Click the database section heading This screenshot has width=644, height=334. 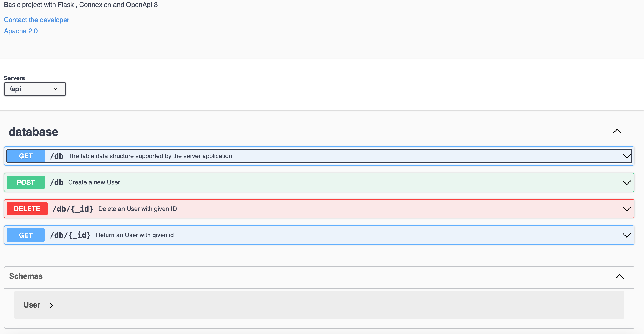tap(33, 132)
